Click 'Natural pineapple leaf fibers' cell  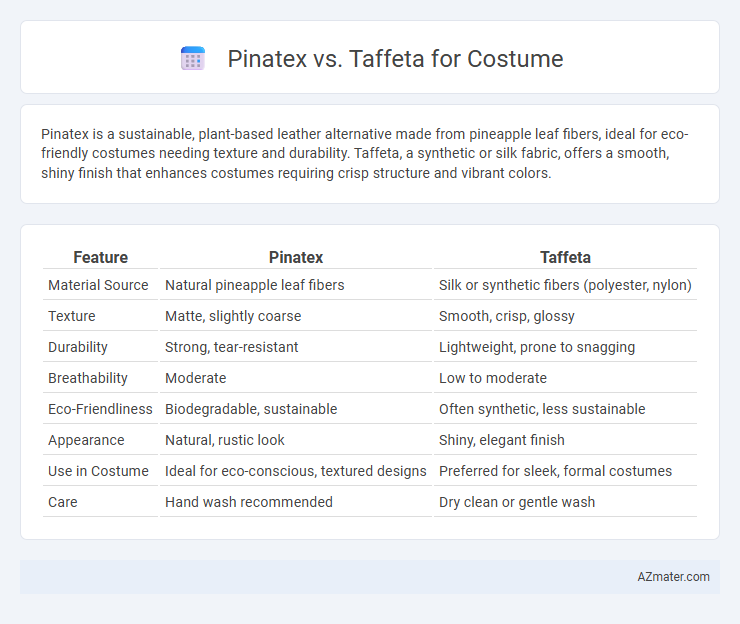tap(255, 285)
